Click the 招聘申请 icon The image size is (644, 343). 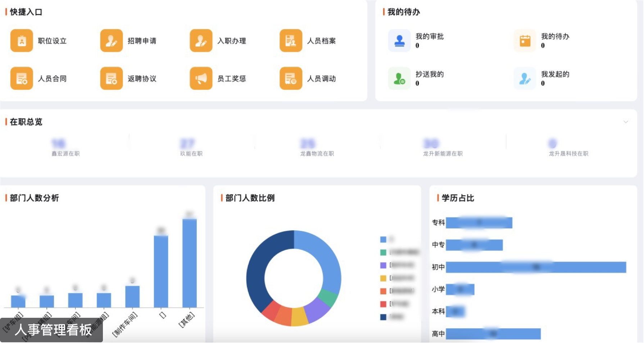111,41
